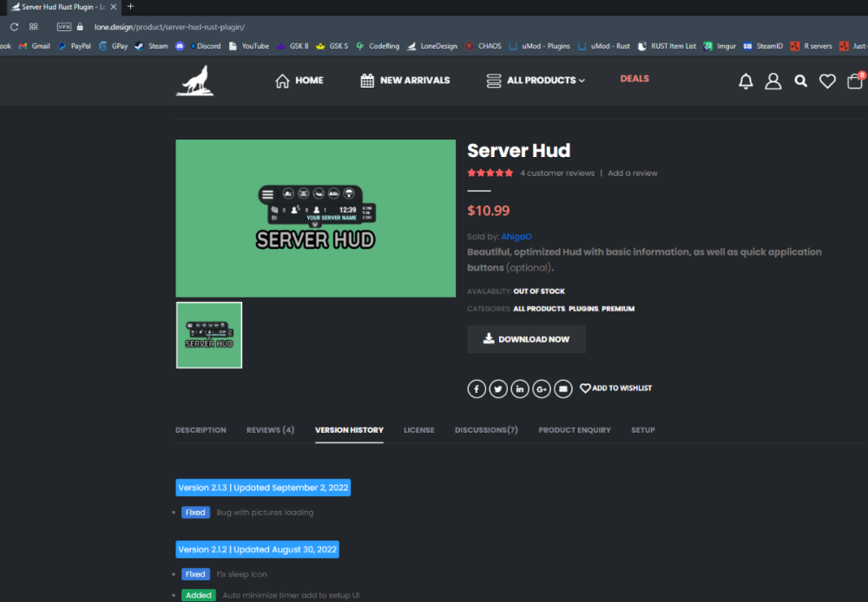Switch to the Reviews (4) tab
This screenshot has height=602, width=868.
[x=270, y=430]
